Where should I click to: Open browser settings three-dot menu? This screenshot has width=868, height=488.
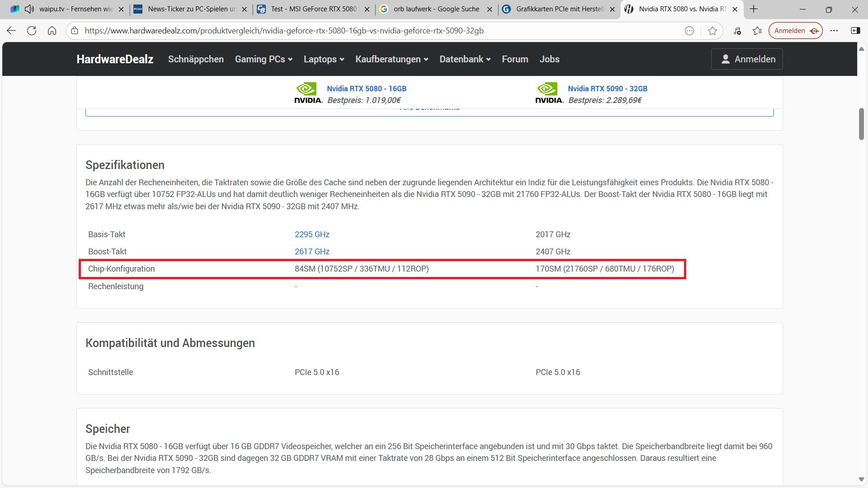834,31
